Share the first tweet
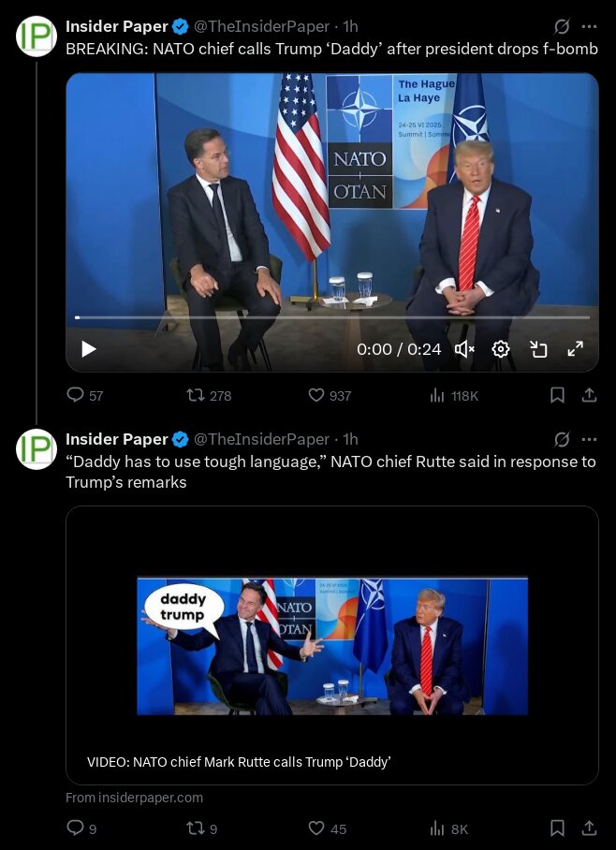The image size is (616, 850). click(x=590, y=395)
